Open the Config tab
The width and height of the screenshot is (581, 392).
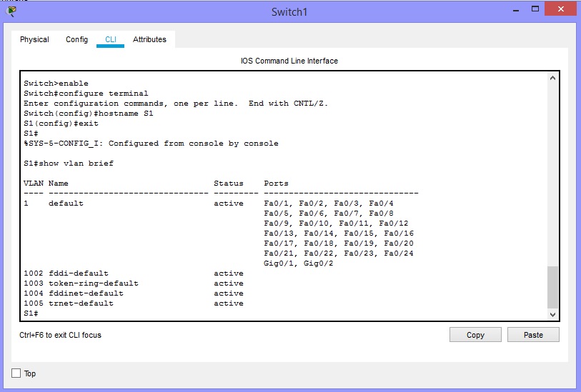[x=76, y=40]
